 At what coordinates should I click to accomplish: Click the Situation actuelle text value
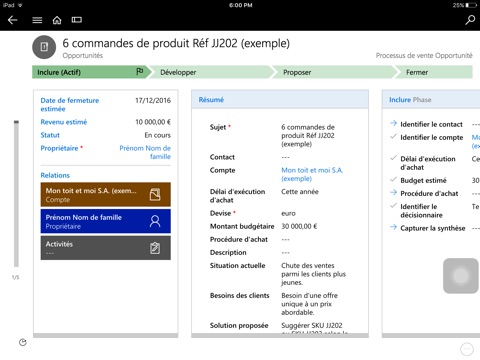pos(313,274)
